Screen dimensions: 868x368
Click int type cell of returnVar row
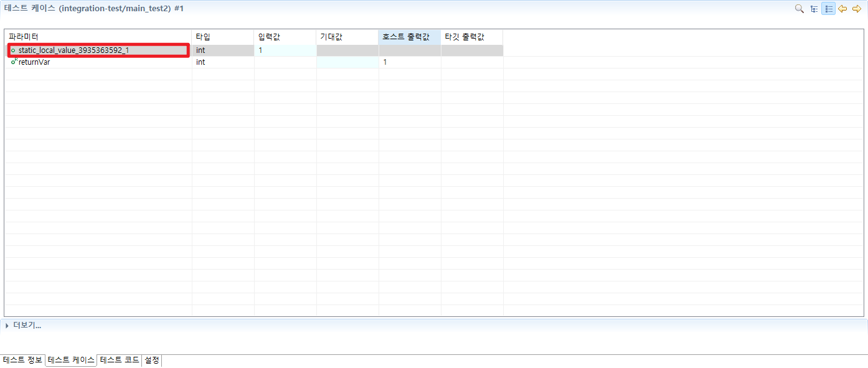(223, 62)
